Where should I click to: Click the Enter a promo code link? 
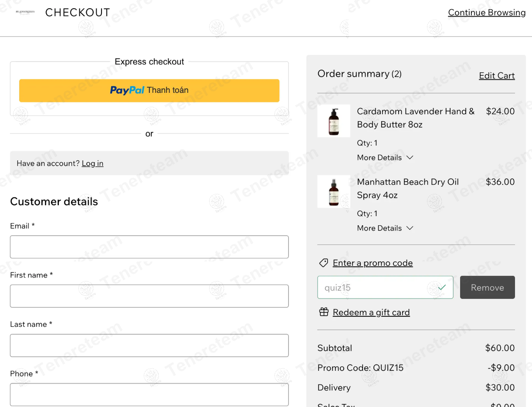click(373, 263)
